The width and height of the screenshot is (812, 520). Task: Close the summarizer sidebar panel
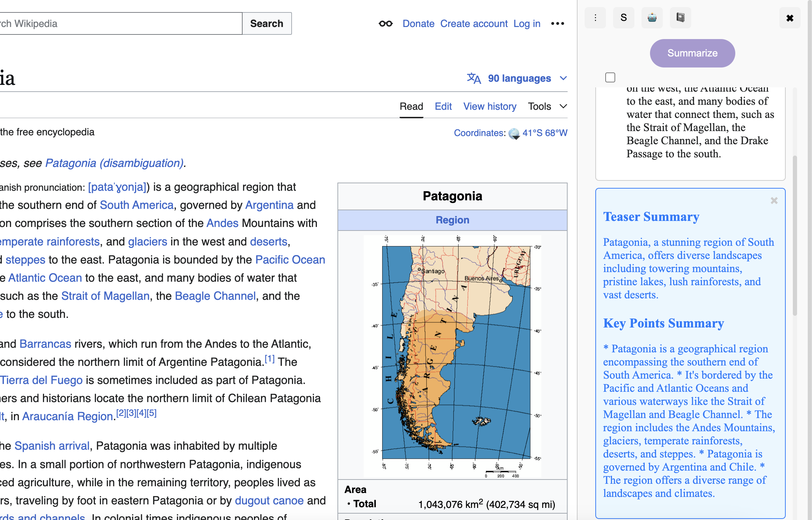point(790,18)
